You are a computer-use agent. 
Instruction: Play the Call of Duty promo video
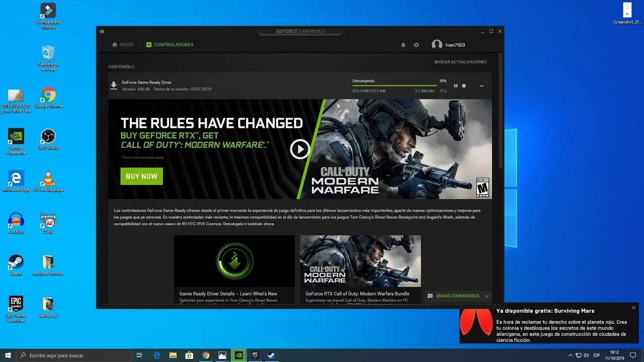[x=300, y=149]
